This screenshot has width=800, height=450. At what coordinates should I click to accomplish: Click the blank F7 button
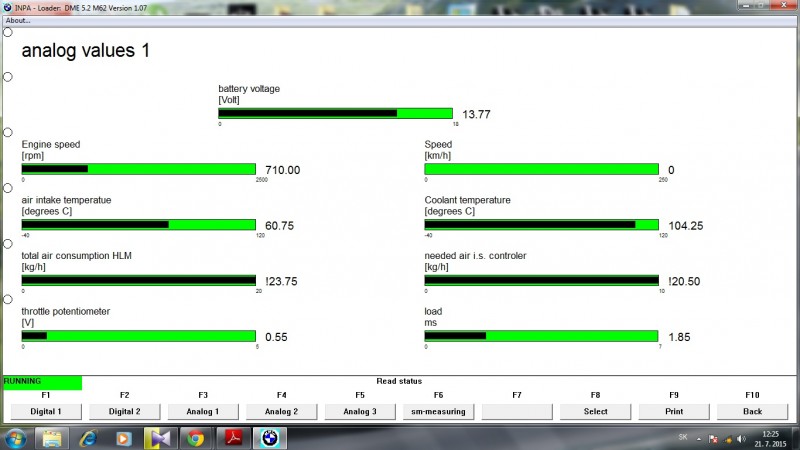tap(517, 411)
